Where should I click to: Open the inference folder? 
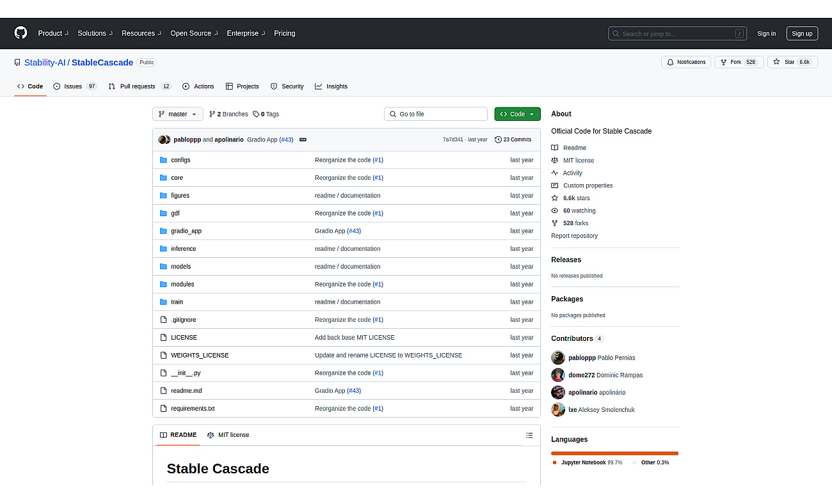point(184,249)
